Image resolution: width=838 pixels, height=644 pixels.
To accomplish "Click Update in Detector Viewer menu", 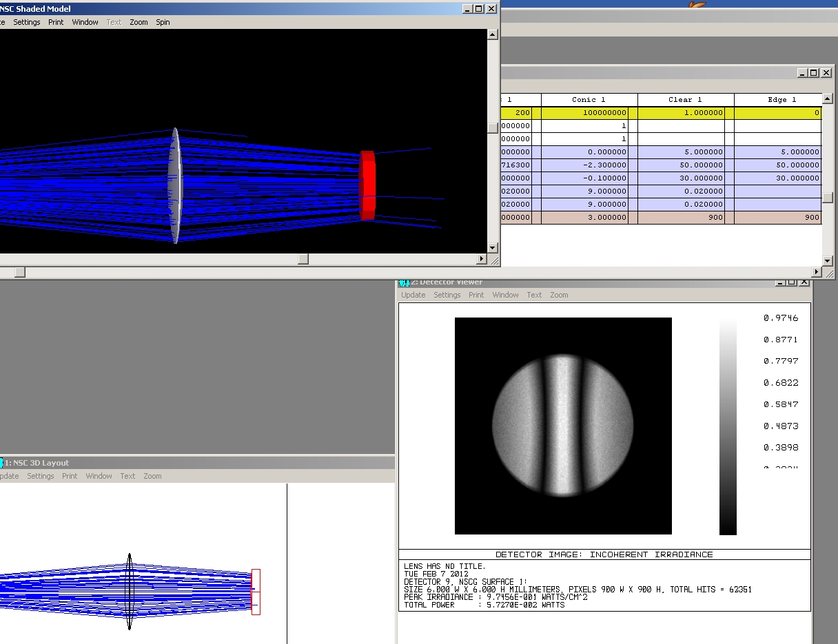I will (413, 295).
